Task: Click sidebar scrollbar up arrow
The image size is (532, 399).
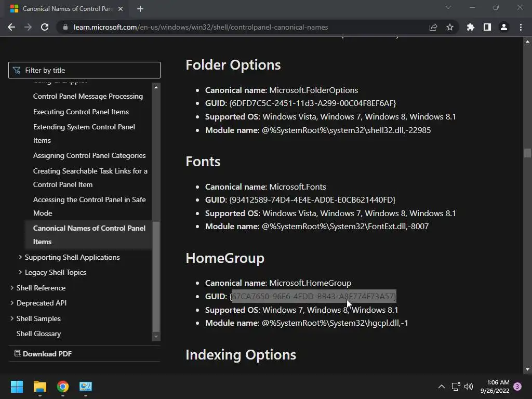Action: coord(156,87)
